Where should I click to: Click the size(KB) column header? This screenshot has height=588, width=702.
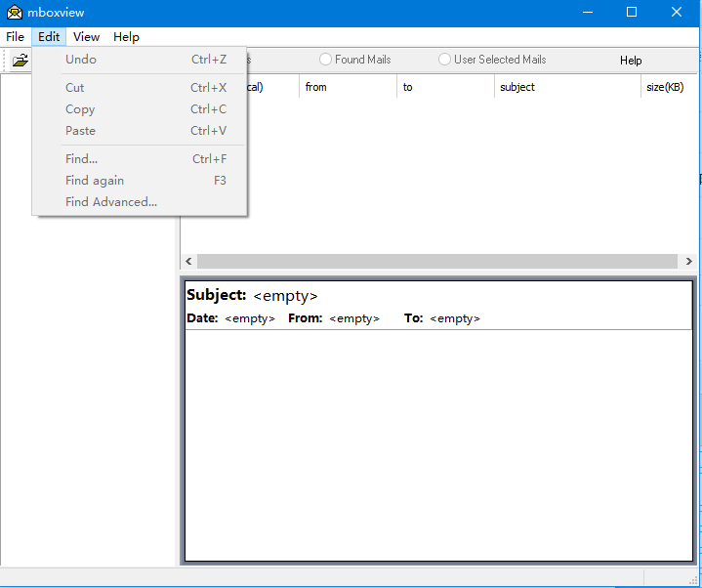coord(665,87)
